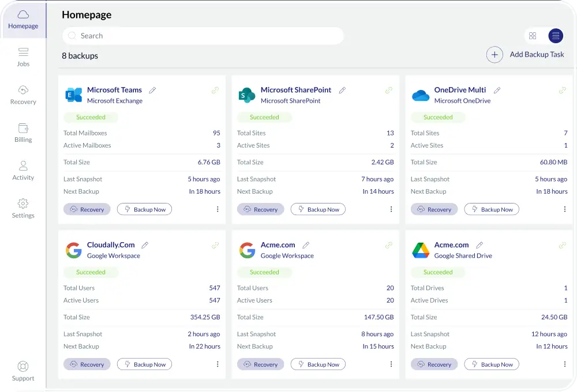
Task: Select the Recovery icon in the sidebar
Action: (x=23, y=94)
